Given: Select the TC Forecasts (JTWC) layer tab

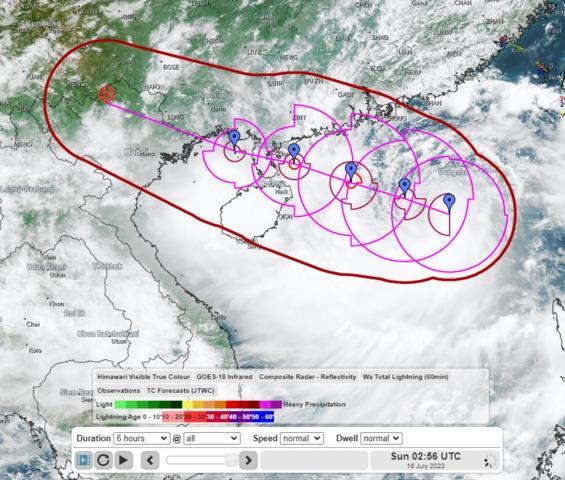Looking at the screenshot, I should pos(181,391).
